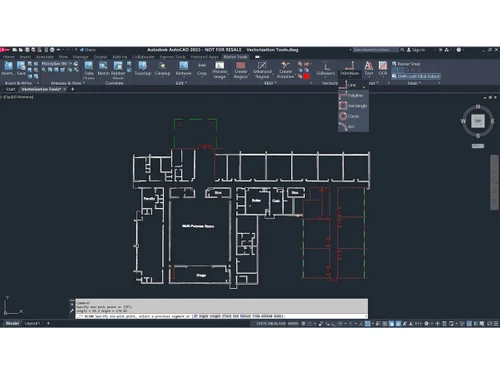Switch to the Collaborate ribbon tab
This screenshot has height=375, width=500.
tap(143, 57)
